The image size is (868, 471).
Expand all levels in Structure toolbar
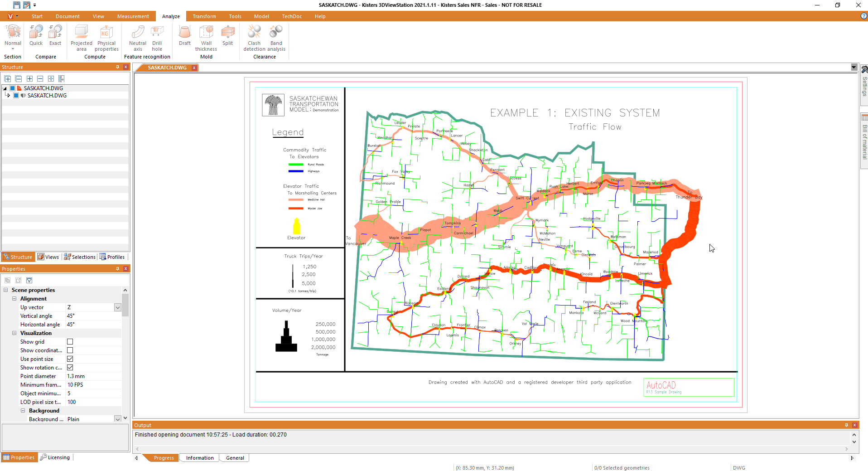tap(8, 78)
